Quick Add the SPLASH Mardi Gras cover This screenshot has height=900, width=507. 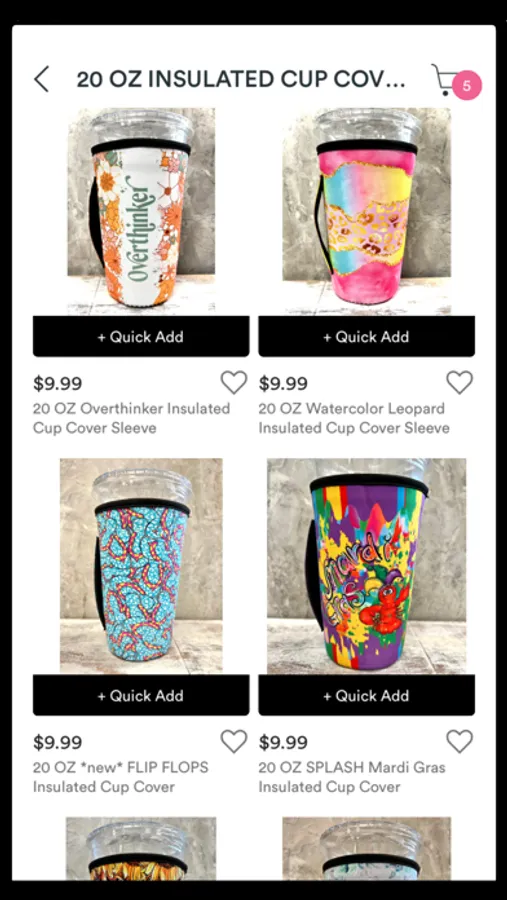click(366, 695)
